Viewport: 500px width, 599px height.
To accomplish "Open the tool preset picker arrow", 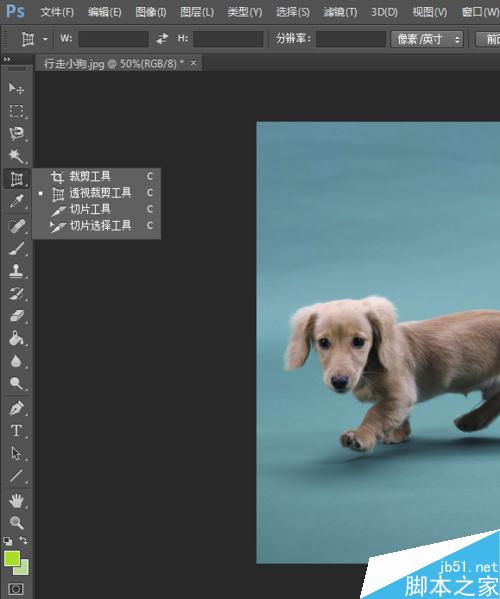I will [x=45, y=39].
